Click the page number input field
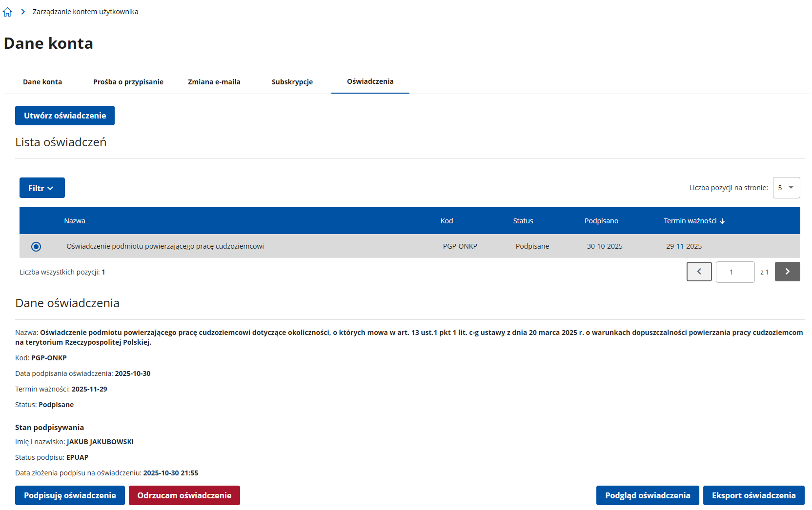This screenshot has width=812, height=510. pos(735,272)
